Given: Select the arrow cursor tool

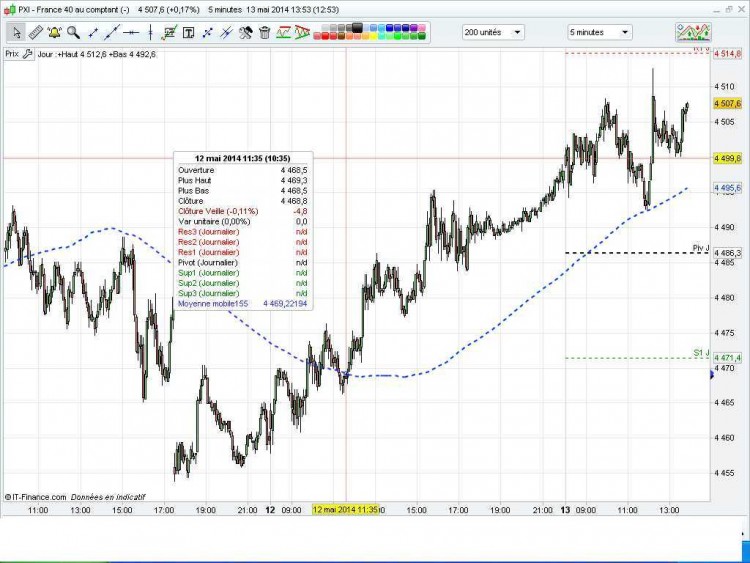Looking at the screenshot, I should click(17, 33).
